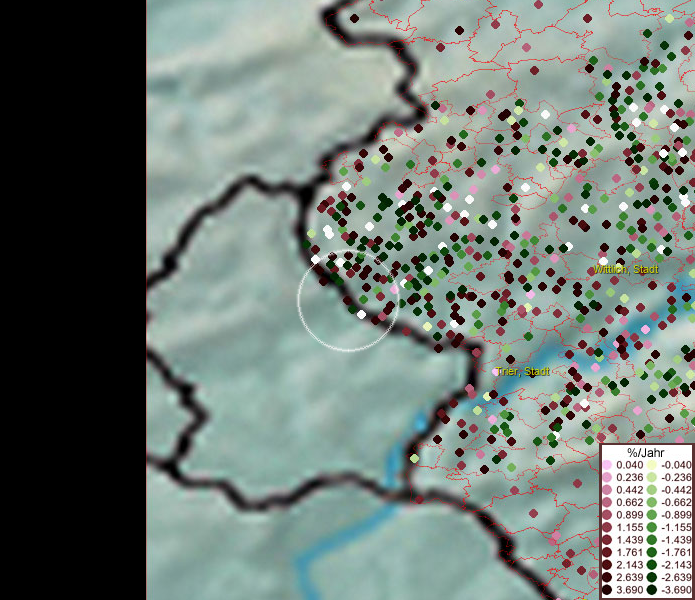Select the green -0.442 legend swatch
695x600 pixels.
point(652,490)
